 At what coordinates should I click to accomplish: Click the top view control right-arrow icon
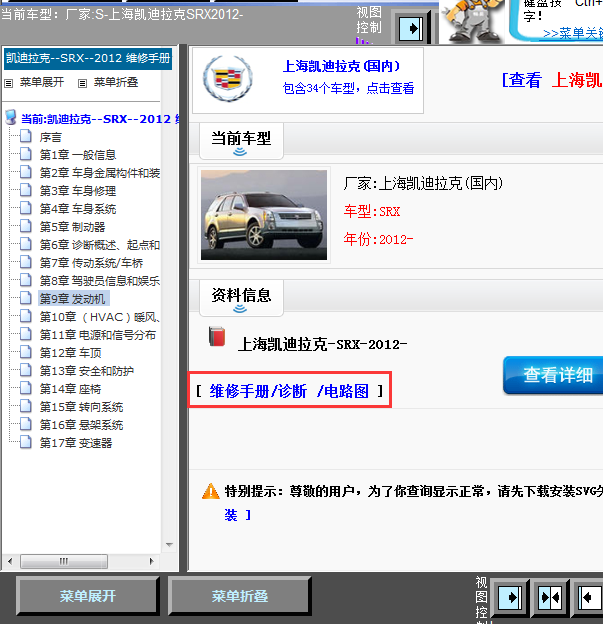[411, 29]
